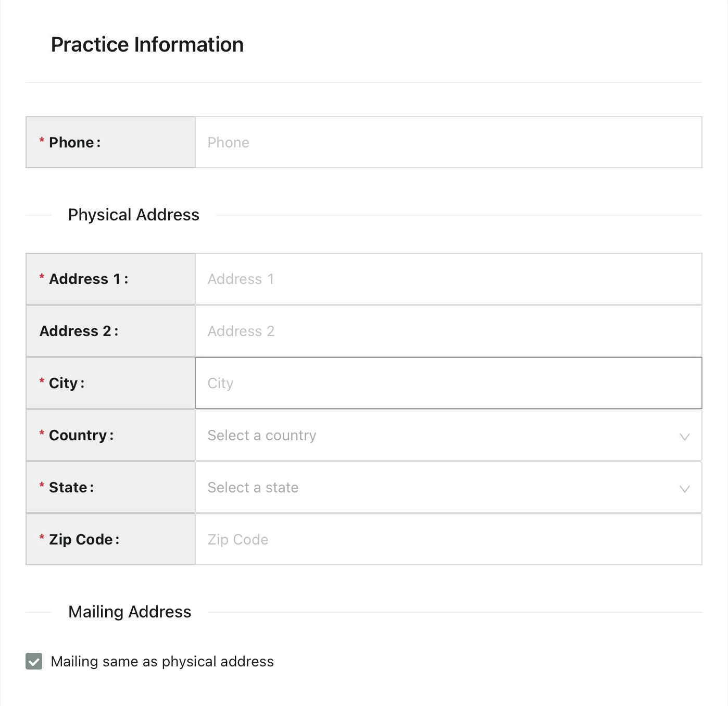Click the Phone input field
The width and height of the screenshot is (728, 706).
click(x=448, y=142)
